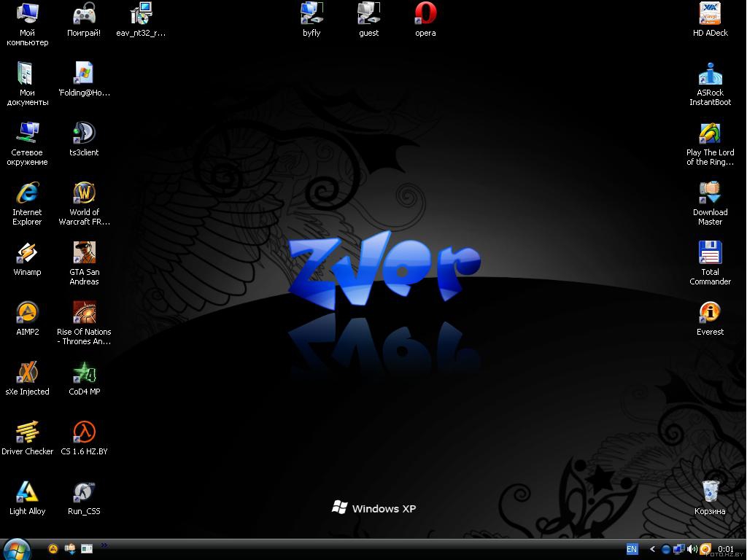Image resolution: width=747 pixels, height=560 pixels.
Task: Click the taskbar clock showing 0:01
Action: (x=726, y=549)
